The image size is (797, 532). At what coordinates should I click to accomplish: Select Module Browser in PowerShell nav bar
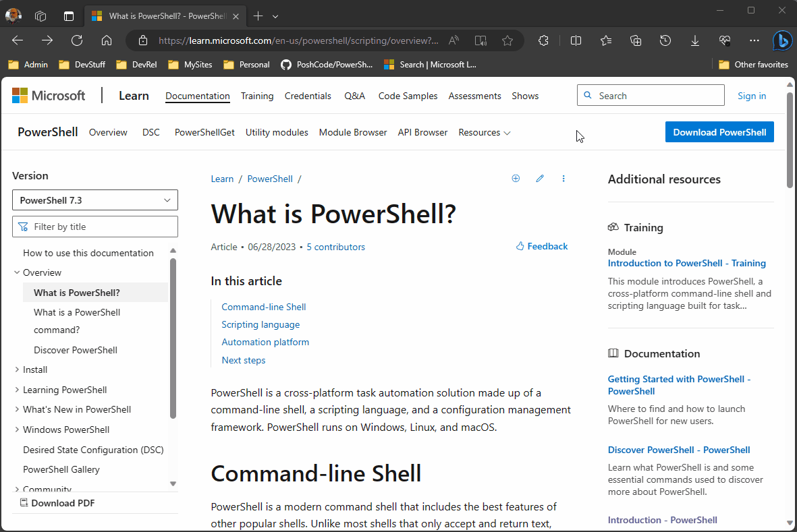[353, 133]
